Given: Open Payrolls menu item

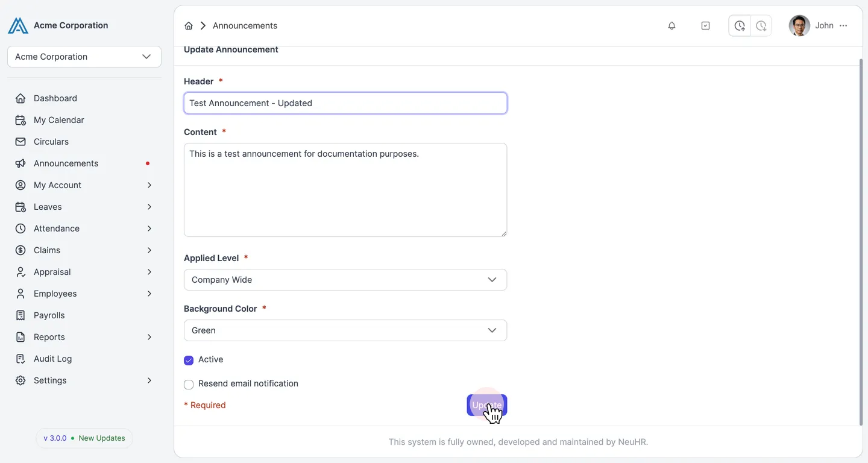Looking at the screenshot, I should click(84, 315).
